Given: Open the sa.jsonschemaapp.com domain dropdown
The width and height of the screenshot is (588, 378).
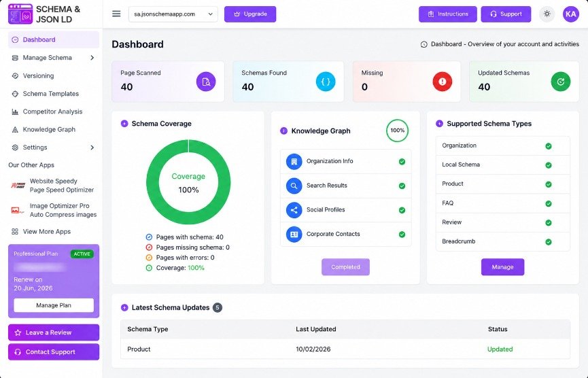Looking at the screenshot, I should click(173, 14).
